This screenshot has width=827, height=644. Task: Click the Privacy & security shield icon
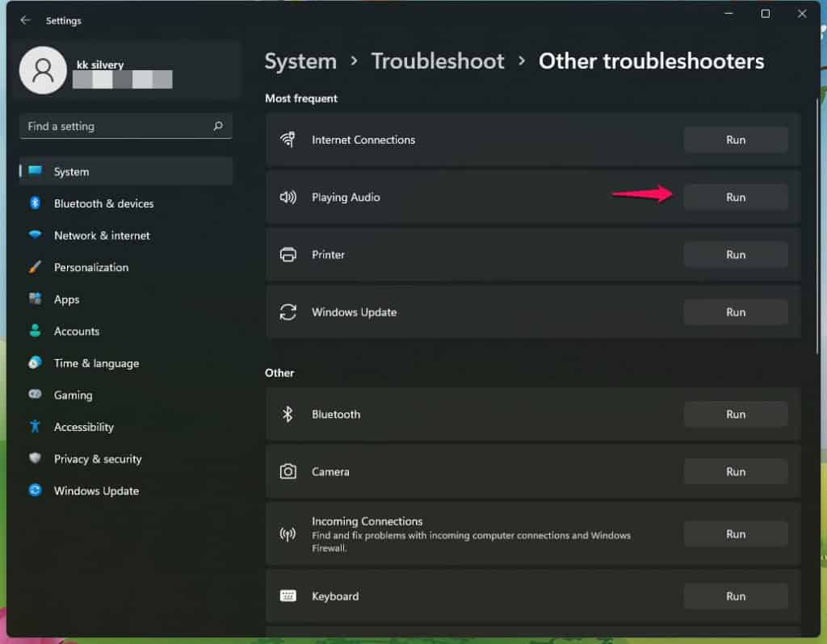tap(35, 458)
